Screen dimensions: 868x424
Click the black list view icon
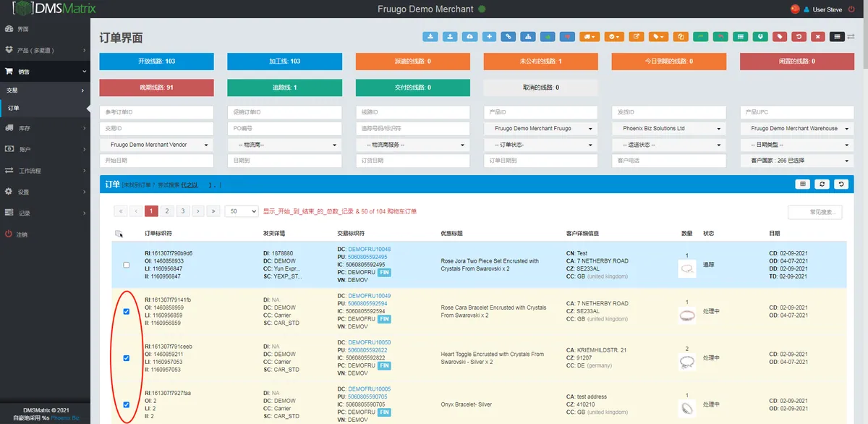click(838, 36)
